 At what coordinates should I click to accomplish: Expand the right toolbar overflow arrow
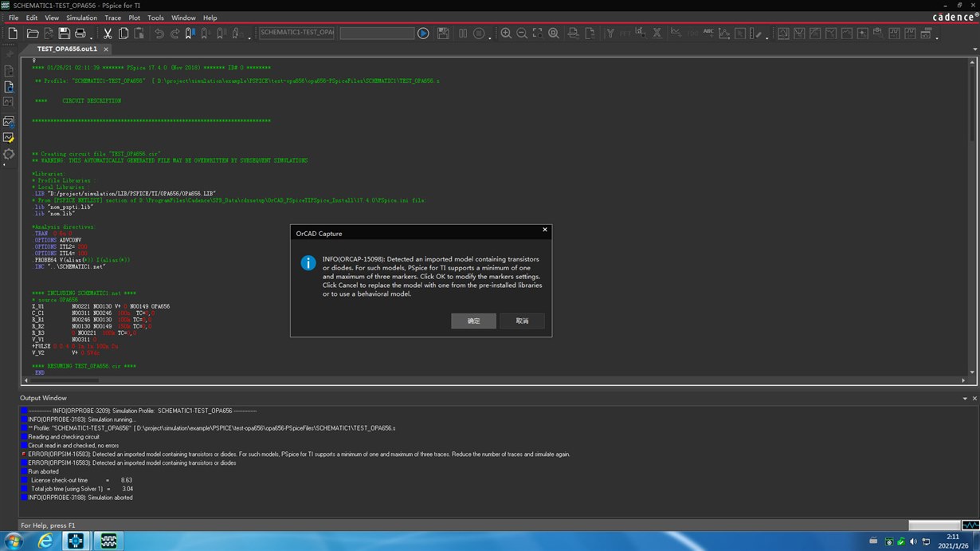coord(937,37)
